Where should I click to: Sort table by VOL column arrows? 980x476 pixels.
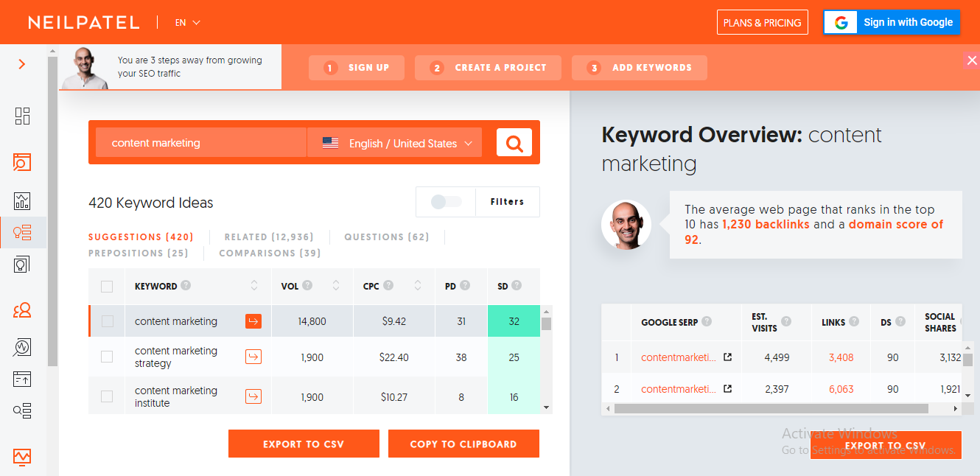(x=336, y=286)
